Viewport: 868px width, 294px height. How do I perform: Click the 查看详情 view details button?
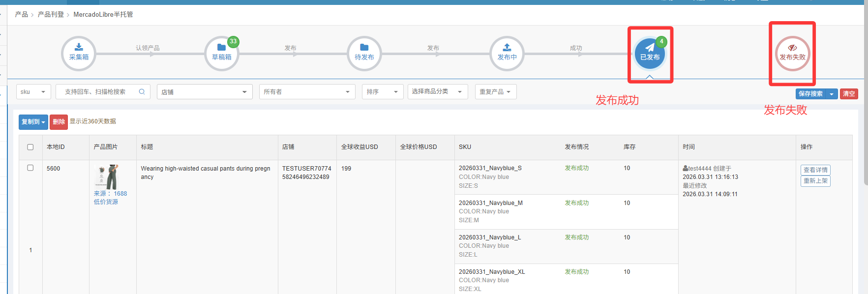[x=815, y=170]
